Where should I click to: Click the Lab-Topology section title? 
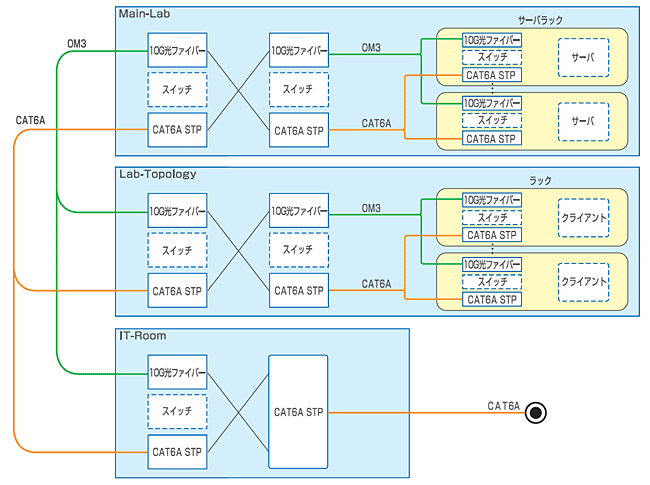(157, 174)
